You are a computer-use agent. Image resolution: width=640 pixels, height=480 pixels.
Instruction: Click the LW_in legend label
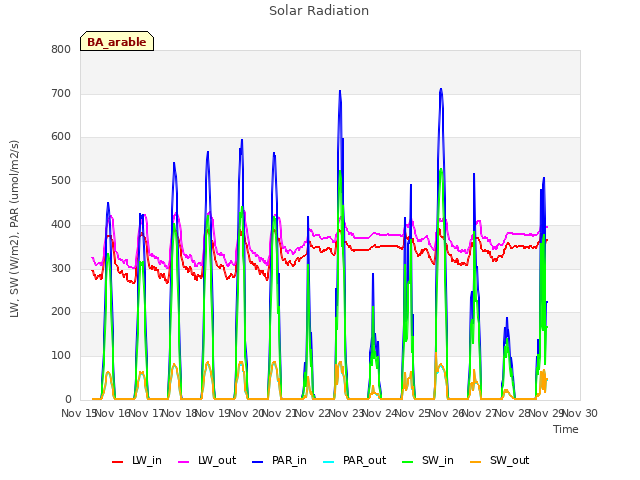click(147, 460)
